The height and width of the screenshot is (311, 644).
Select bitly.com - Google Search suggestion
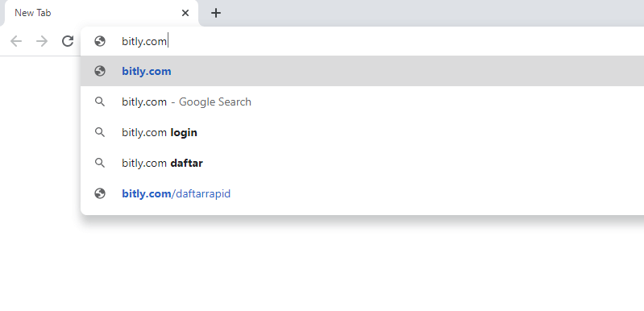coord(362,102)
